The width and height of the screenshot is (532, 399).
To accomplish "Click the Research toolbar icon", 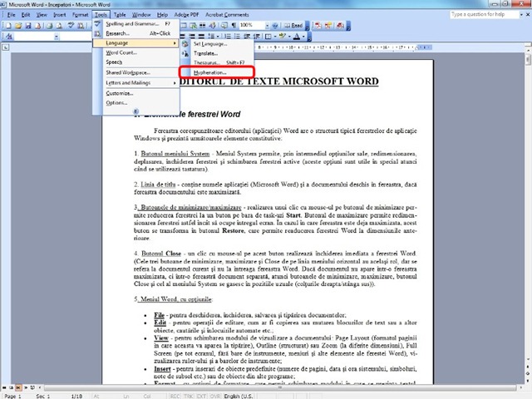I will point(81,26).
